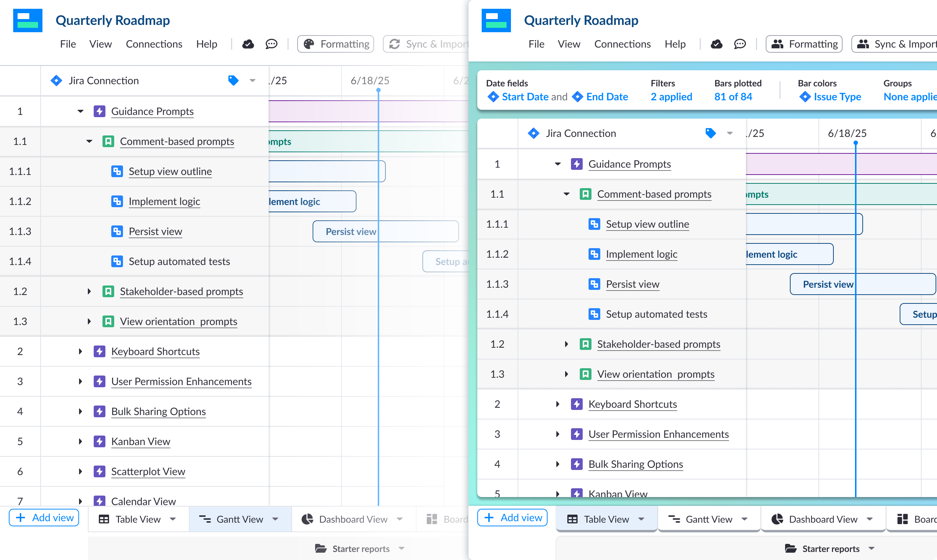Click the Starter reports folder icon
Image resolution: width=937 pixels, height=560 pixels.
(321, 548)
